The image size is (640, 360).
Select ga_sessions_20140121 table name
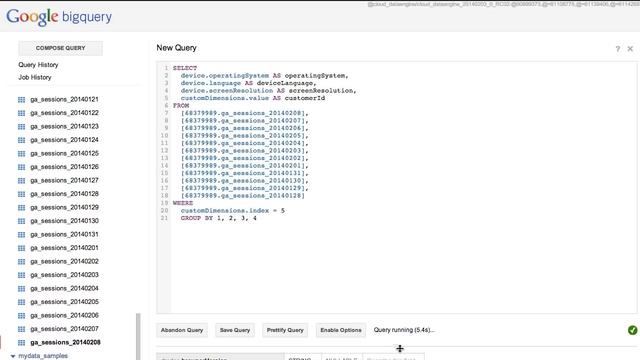64,100
